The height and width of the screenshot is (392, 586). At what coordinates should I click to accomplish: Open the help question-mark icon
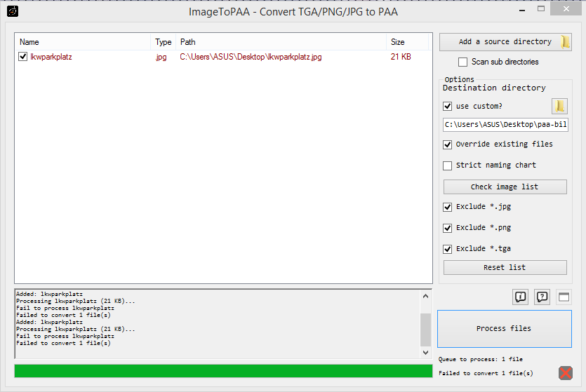point(542,297)
